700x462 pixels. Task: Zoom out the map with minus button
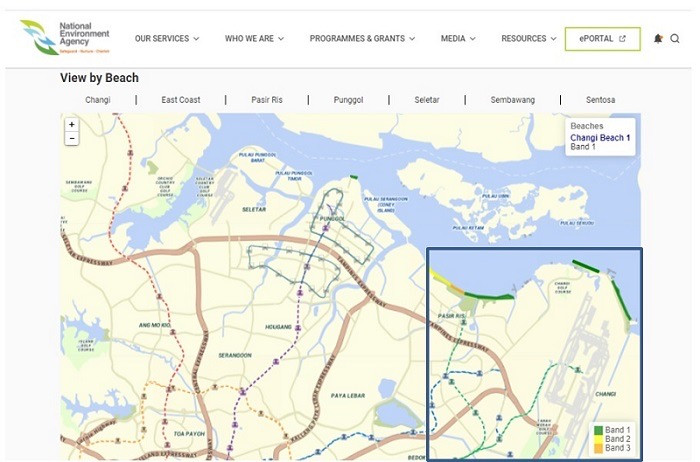(x=71, y=138)
